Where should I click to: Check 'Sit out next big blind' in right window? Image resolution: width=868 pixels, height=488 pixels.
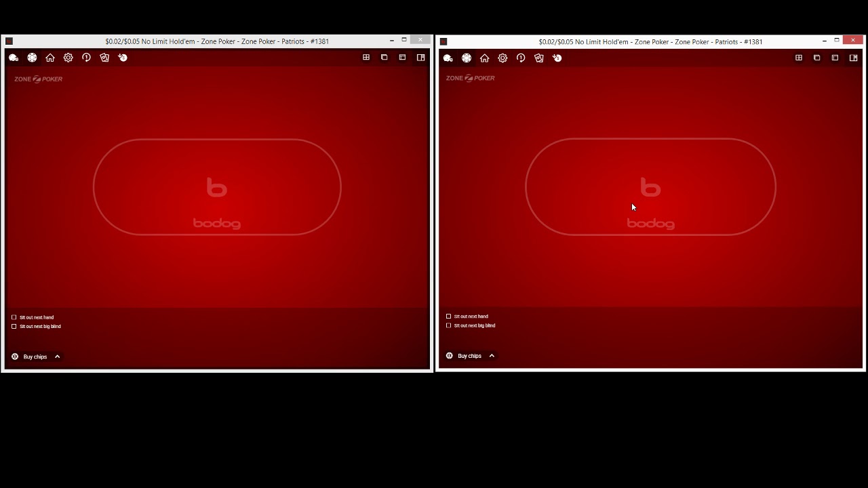pyautogui.click(x=448, y=325)
